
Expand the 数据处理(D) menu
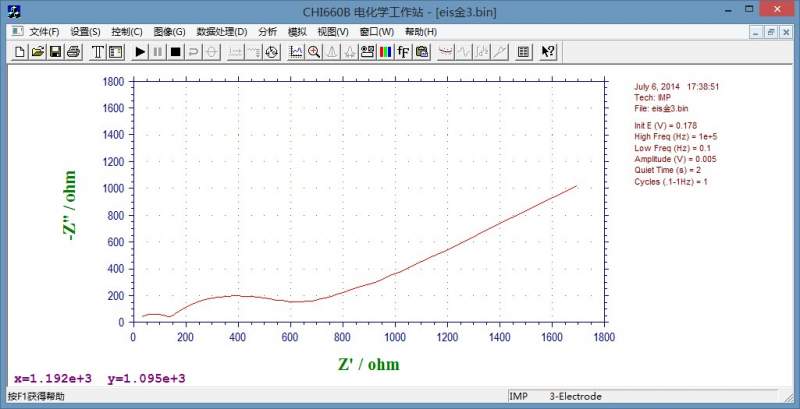221,32
